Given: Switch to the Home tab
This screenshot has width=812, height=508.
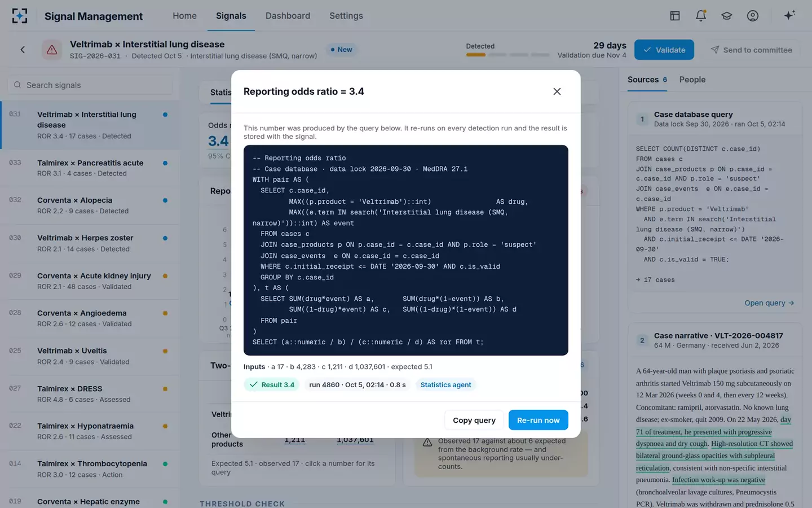Looking at the screenshot, I should [184, 16].
